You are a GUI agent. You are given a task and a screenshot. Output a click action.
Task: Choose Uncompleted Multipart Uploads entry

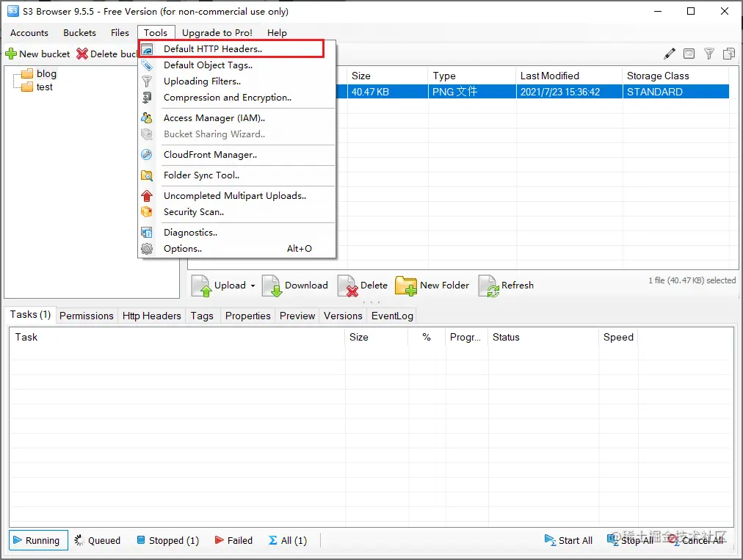tap(237, 196)
